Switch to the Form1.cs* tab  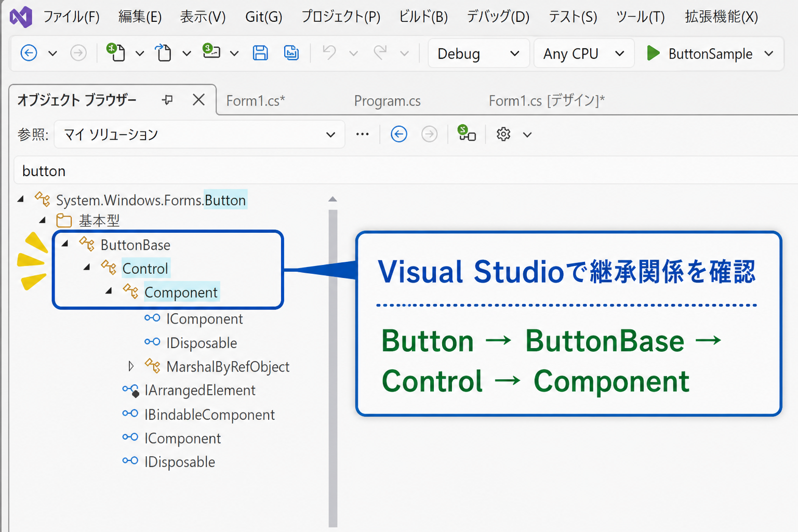[x=256, y=100]
